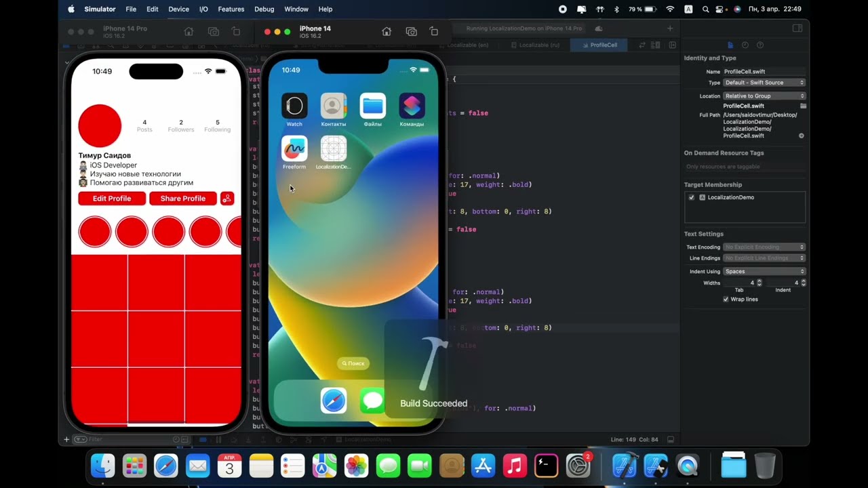Open the Freeform app on iPhone 14
Viewport: 868px width, 488px height.
coord(294,148)
